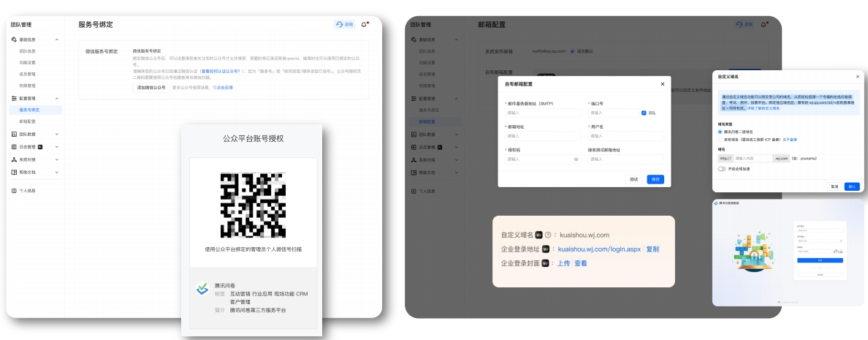Select 设为默认 radio for system mailbox

[x=572, y=51]
